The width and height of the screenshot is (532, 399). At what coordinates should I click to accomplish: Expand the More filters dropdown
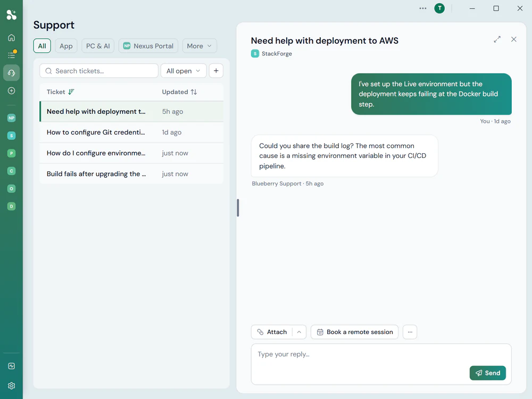(x=199, y=46)
